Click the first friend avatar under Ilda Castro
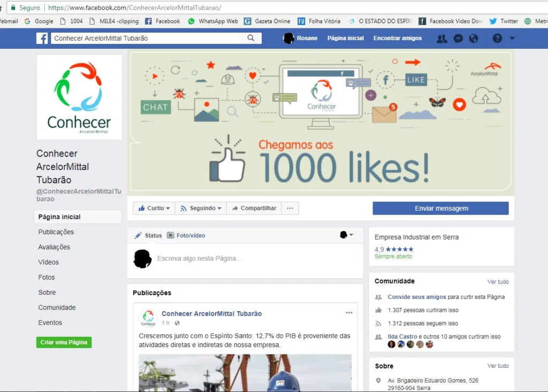Viewport: 548px width, 392px height. (391, 344)
